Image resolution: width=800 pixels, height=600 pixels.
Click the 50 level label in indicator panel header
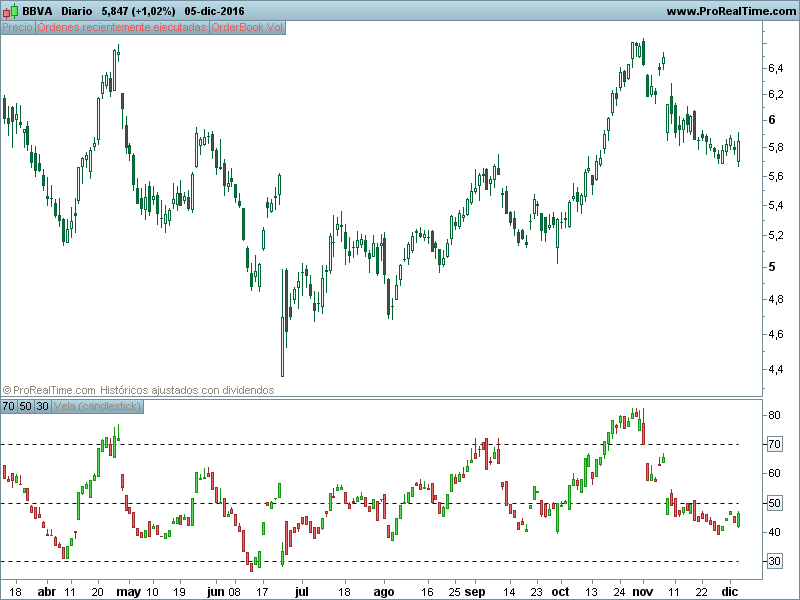(26, 407)
